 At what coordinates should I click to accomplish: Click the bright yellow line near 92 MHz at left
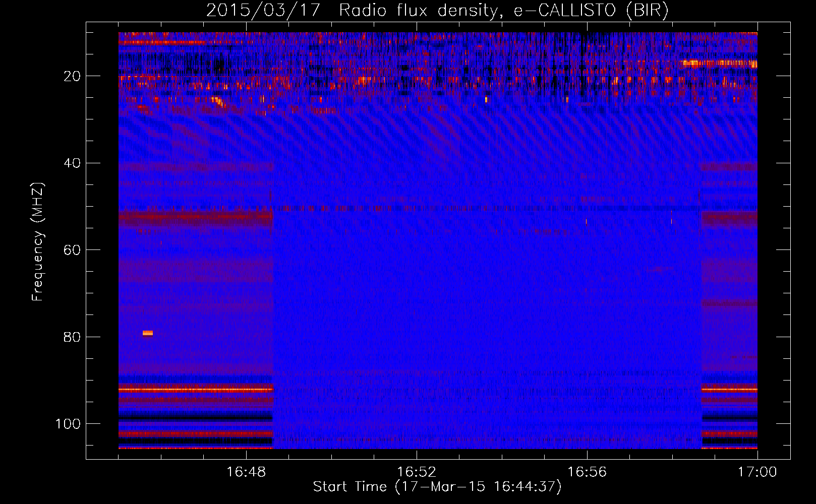point(196,390)
